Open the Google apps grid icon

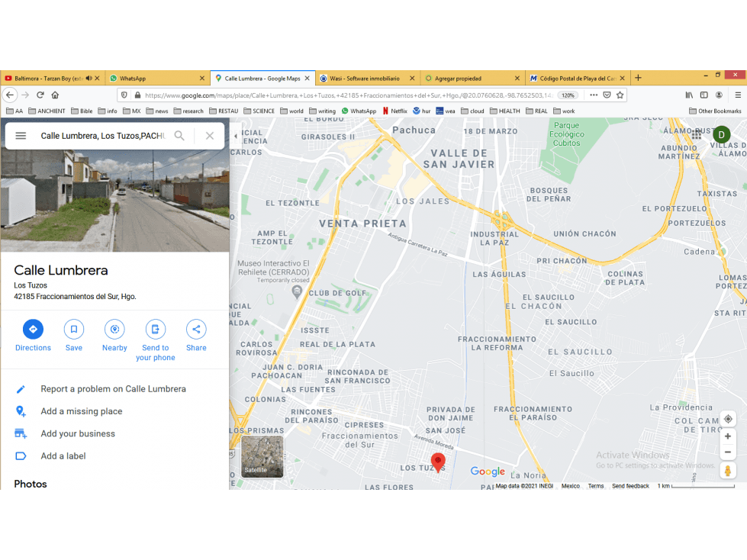point(697,135)
